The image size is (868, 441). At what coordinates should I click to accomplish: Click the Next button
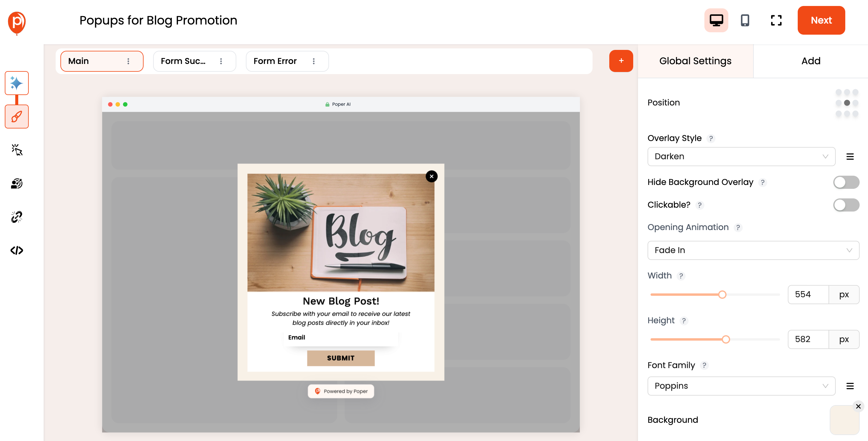[x=821, y=20]
